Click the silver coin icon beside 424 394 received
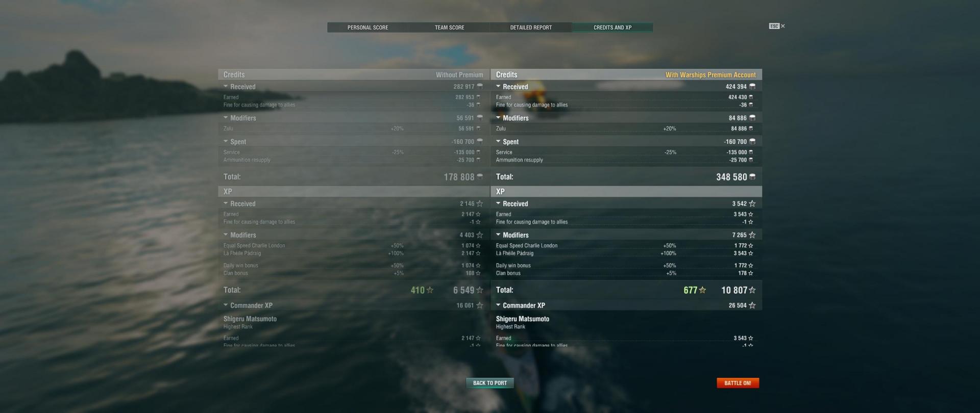980x413 pixels. click(x=752, y=87)
